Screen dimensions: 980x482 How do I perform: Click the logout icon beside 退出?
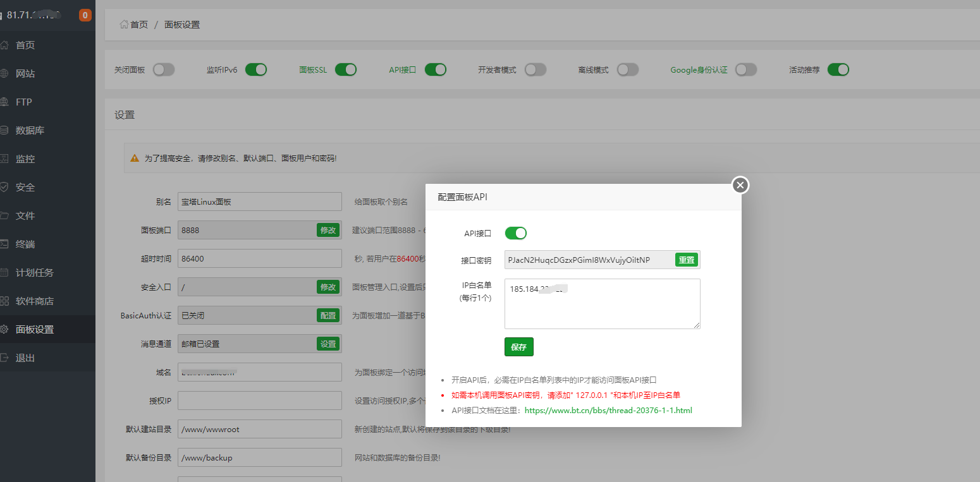tap(4, 358)
